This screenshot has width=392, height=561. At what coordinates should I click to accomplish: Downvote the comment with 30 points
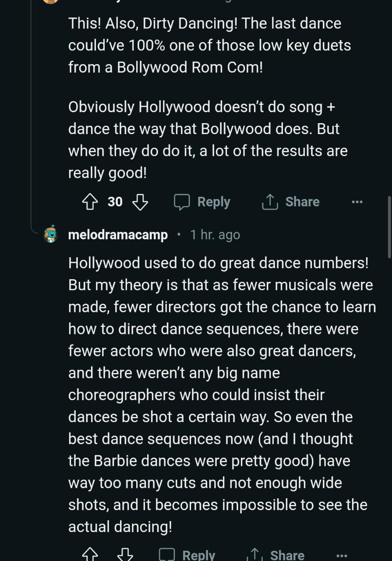coord(140,202)
